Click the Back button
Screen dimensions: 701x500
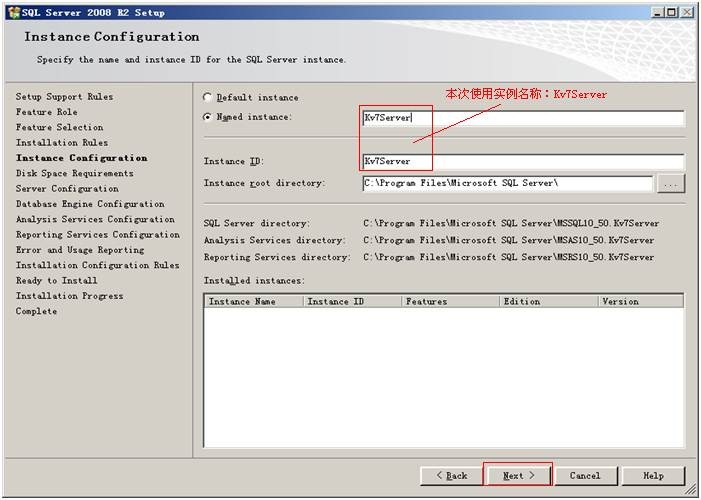tap(450, 476)
